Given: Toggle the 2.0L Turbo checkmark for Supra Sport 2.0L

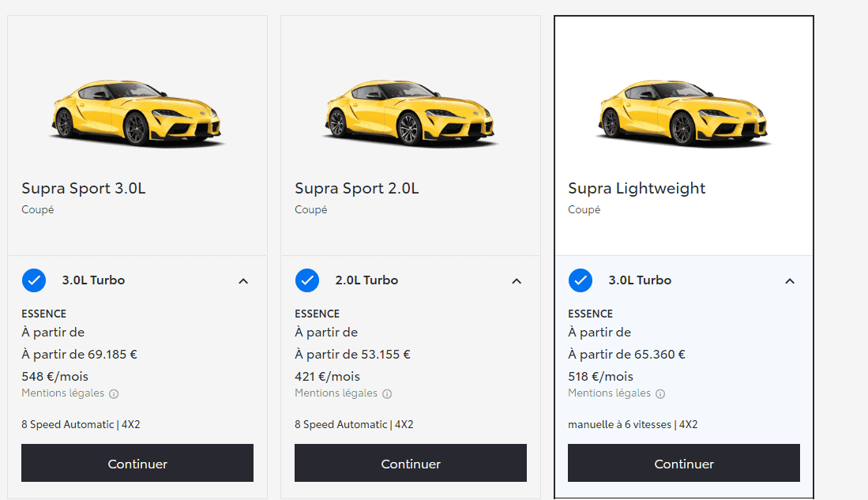Looking at the screenshot, I should click(307, 280).
